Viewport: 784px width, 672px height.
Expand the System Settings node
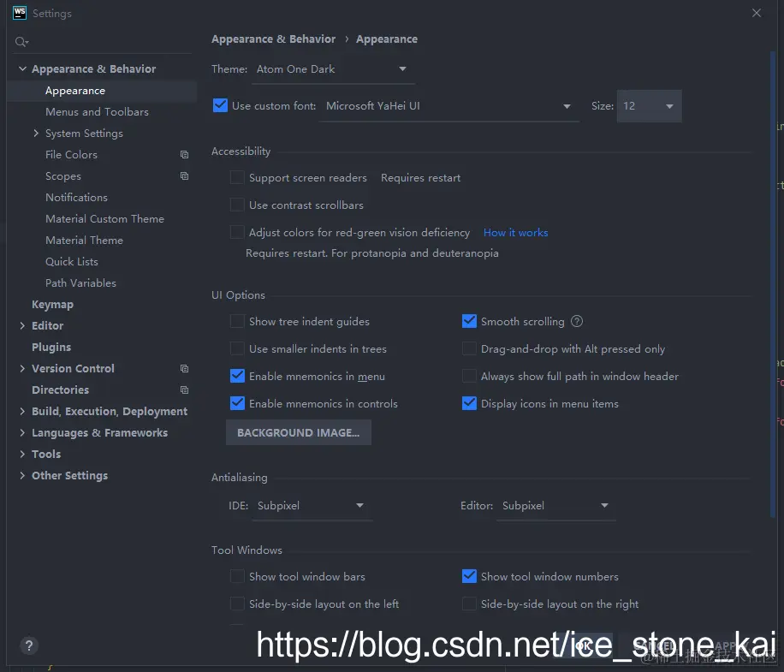coord(36,133)
